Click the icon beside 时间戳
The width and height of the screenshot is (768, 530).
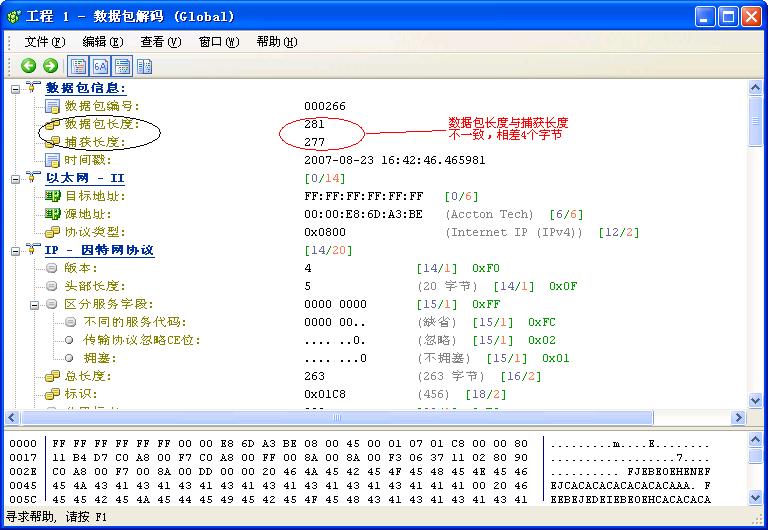pyautogui.click(x=52, y=160)
